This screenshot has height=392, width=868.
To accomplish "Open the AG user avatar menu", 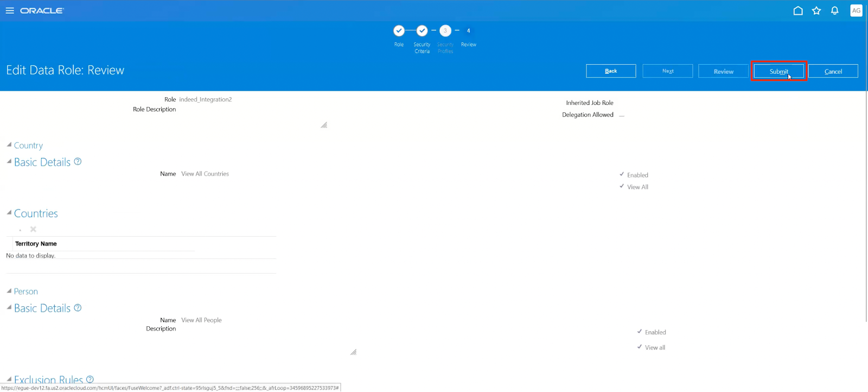I will click(x=856, y=10).
